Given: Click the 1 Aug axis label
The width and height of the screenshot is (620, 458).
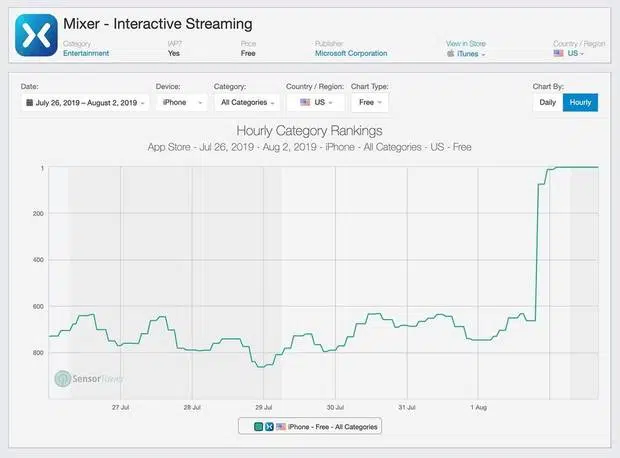Looking at the screenshot, I should pyautogui.click(x=478, y=407).
